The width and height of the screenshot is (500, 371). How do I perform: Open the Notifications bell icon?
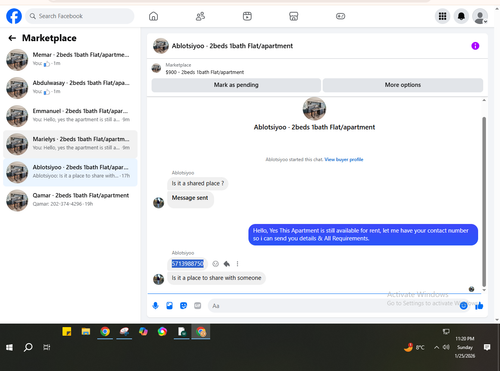[x=461, y=16]
